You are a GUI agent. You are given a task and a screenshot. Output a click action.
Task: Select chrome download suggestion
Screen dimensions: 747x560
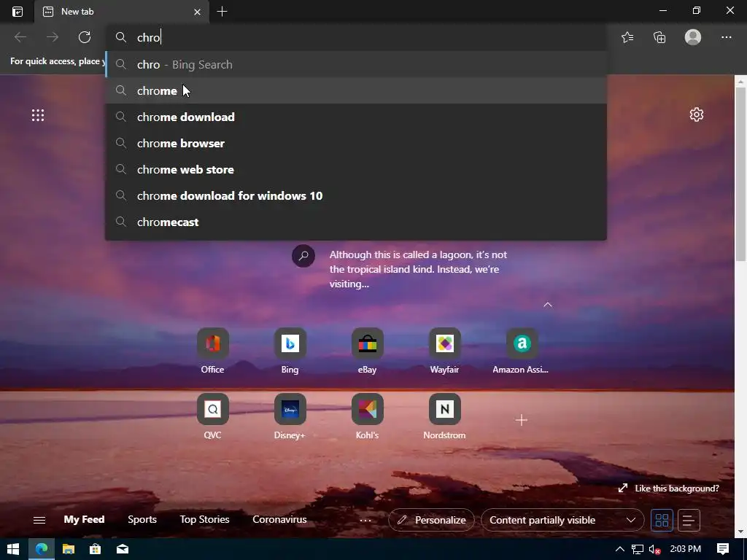pos(356,117)
